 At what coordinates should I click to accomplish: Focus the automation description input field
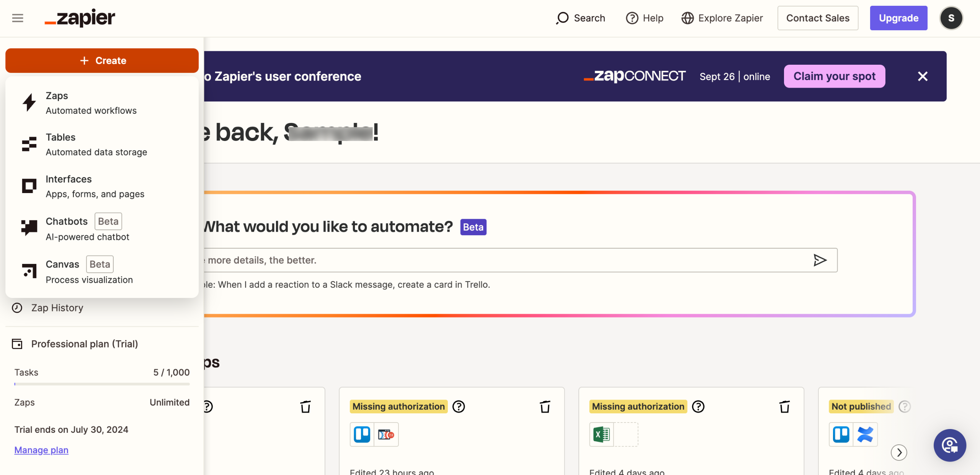(x=498, y=260)
